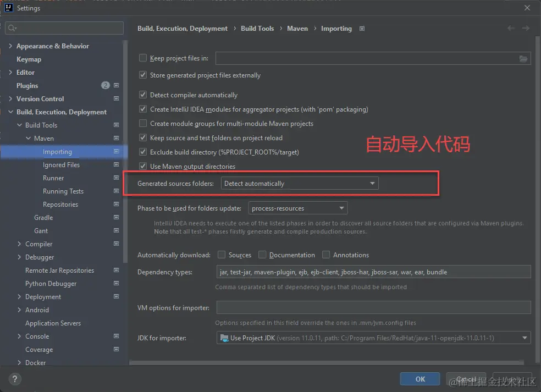This screenshot has width=541, height=392.
Task: Click the forward navigation arrow
Action: pyautogui.click(x=526, y=28)
